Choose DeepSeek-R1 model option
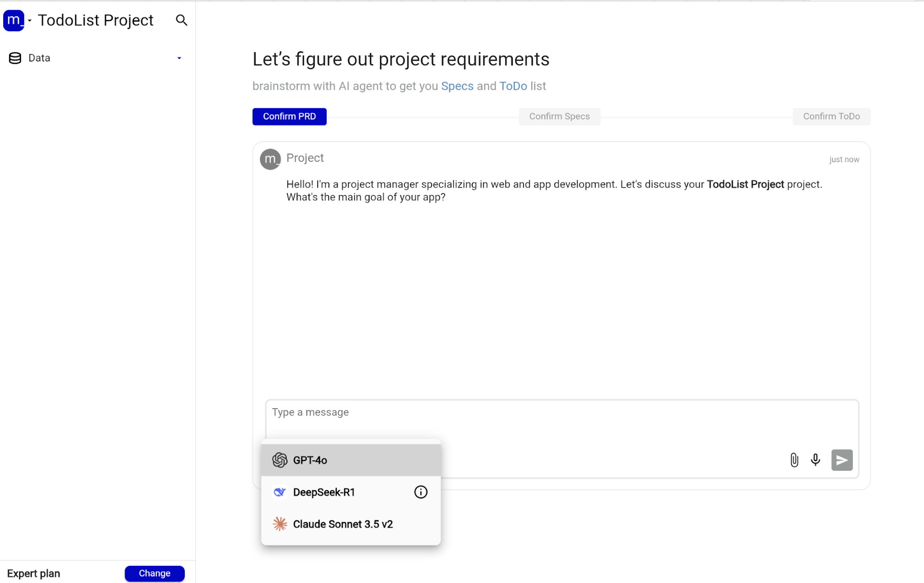Screen dimensions: 924x583 [324, 492]
